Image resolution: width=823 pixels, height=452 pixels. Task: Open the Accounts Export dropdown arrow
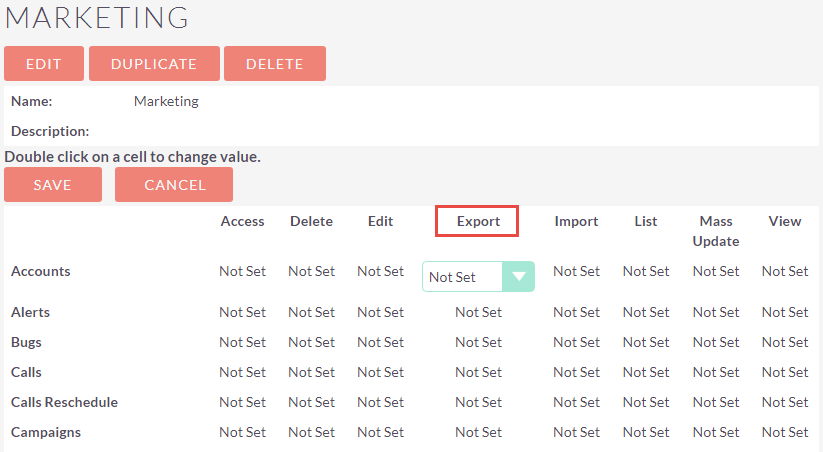[519, 277]
